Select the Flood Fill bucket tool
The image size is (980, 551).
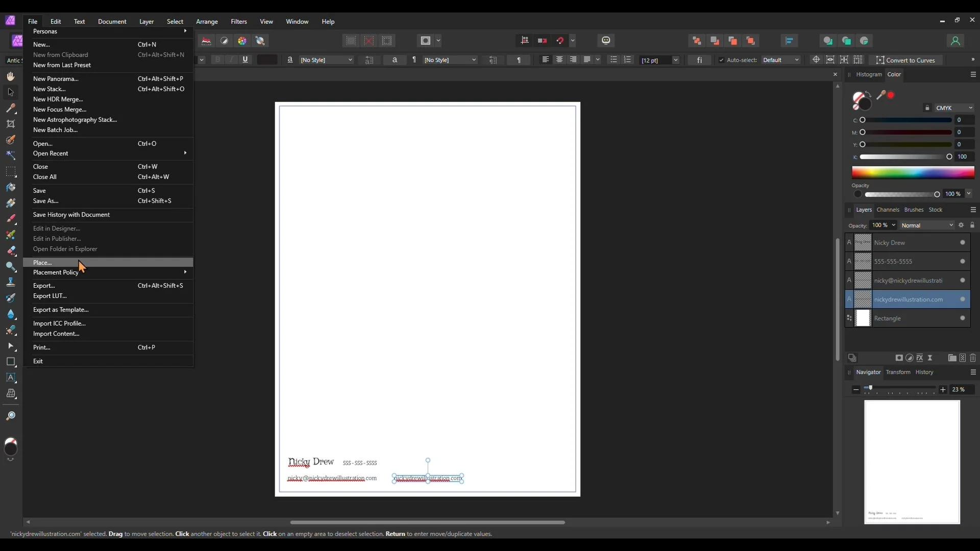pyautogui.click(x=11, y=187)
